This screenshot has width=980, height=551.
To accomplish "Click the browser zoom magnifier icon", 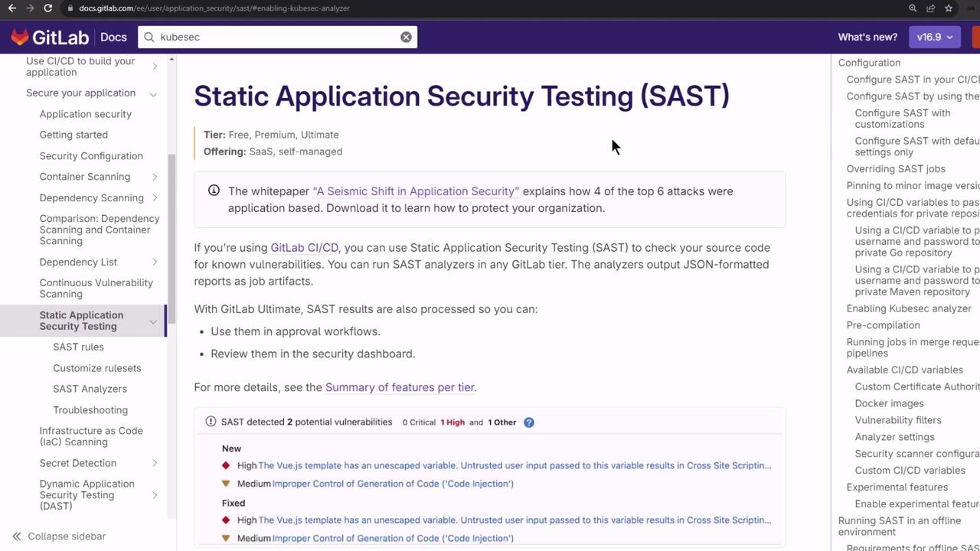I will click(913, 8).
